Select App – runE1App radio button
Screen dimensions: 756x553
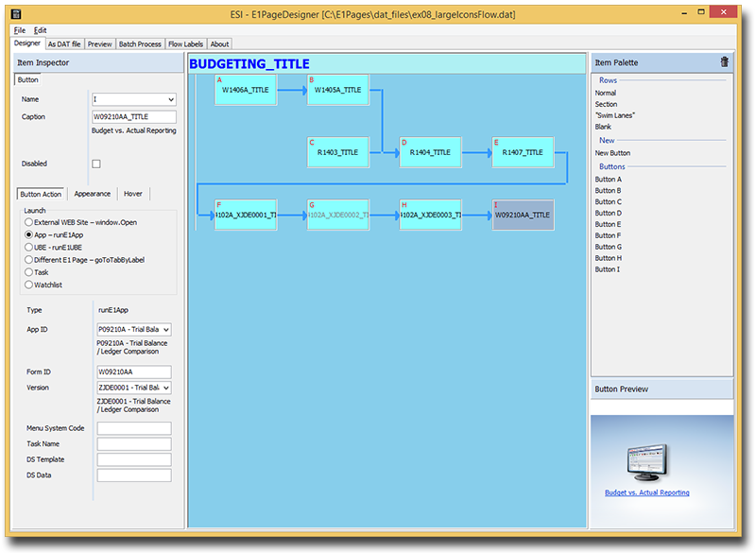(54, 234)
